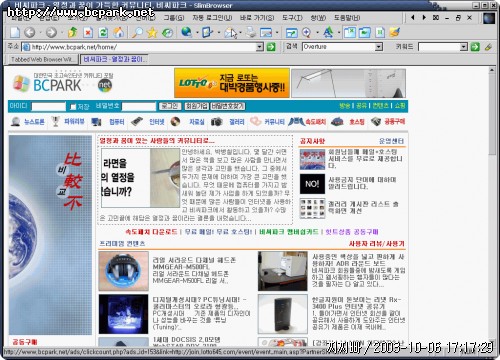Open the 도움말(H) help menu
Image resolution: width=500 pixels, height=360 pixels.
point(347,17)
